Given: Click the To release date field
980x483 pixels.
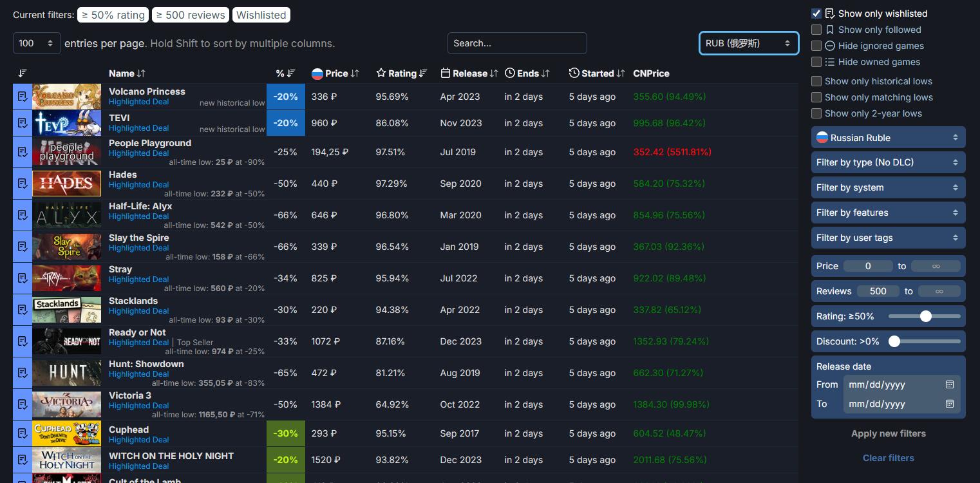Looking at the screenshot, I should (901, 404).
